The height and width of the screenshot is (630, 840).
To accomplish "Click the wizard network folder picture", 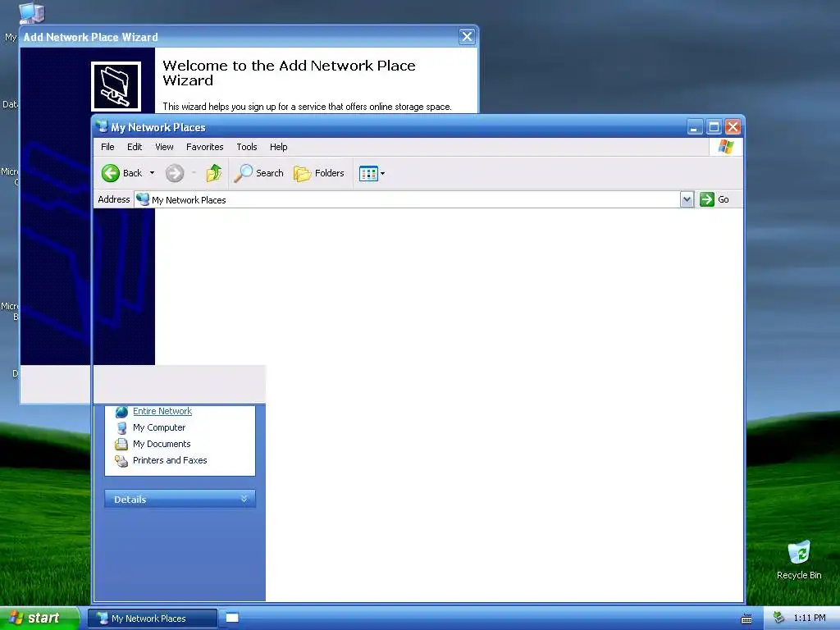I will pos(116,86).
